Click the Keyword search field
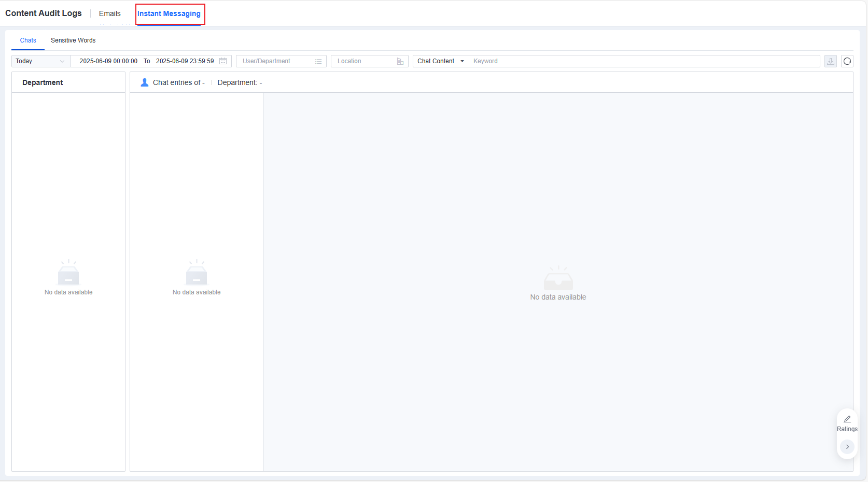This screenshot has height=482, width=868. [x=644, y=61]
